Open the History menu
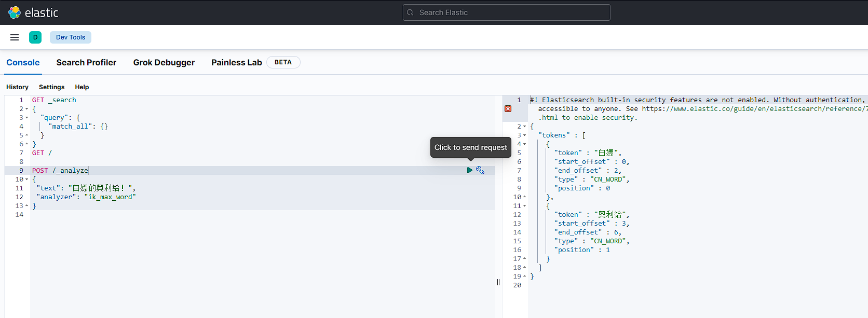The height and width of the screenshot is (318, 868). (17, 87)
